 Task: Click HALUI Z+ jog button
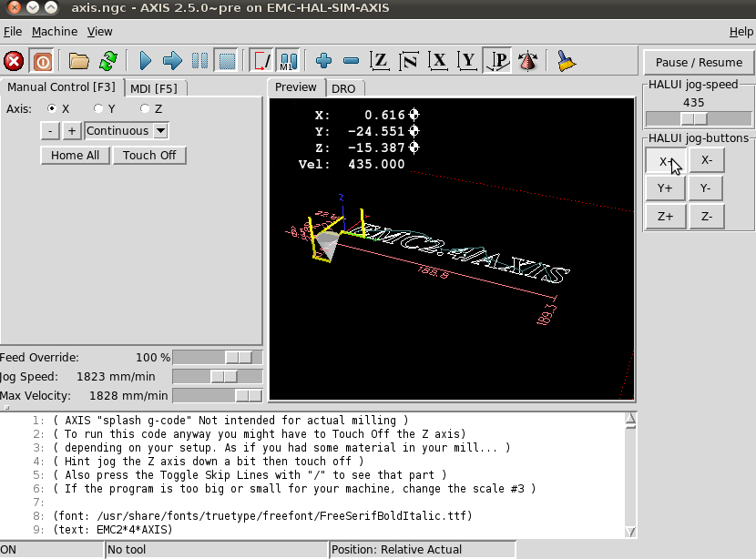click(665, 217)
